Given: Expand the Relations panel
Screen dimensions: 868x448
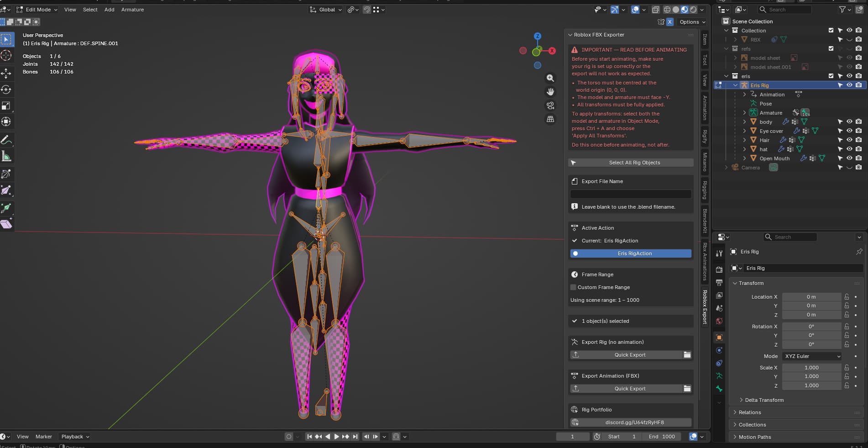Looking at the screenshot, I should click(749, 412).
